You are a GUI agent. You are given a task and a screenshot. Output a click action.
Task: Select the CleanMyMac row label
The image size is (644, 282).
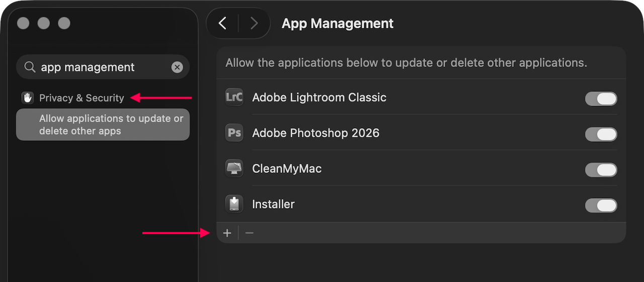[x=287, y=168]
